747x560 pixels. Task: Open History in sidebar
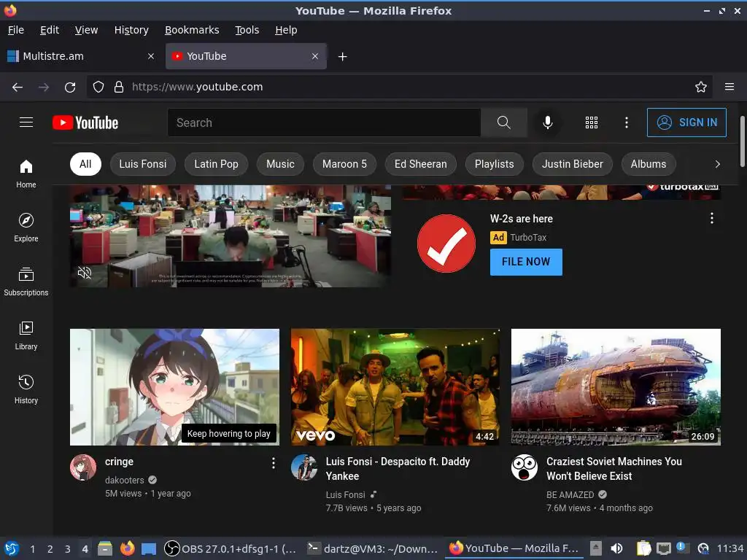click(x=26, y=389)
